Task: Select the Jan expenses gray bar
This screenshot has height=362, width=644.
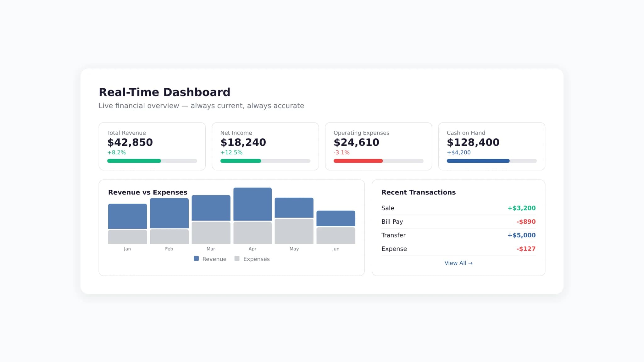Action: pyautogui.click(x=127, y=237)
